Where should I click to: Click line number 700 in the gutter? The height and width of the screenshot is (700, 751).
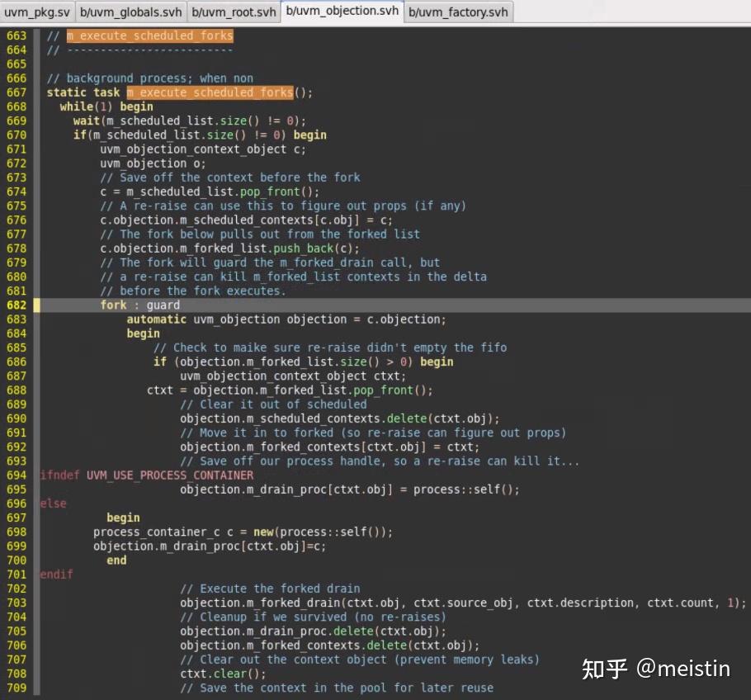click(x=17, y=560)
